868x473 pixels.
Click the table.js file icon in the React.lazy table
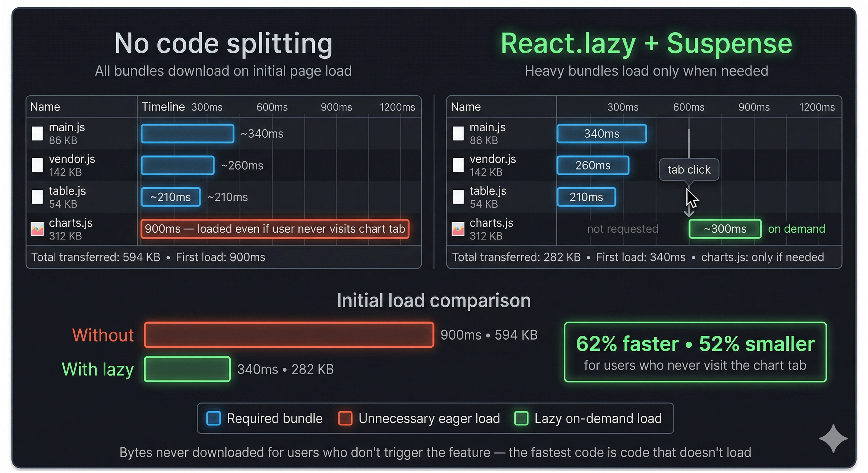click(x=458, y=197)
